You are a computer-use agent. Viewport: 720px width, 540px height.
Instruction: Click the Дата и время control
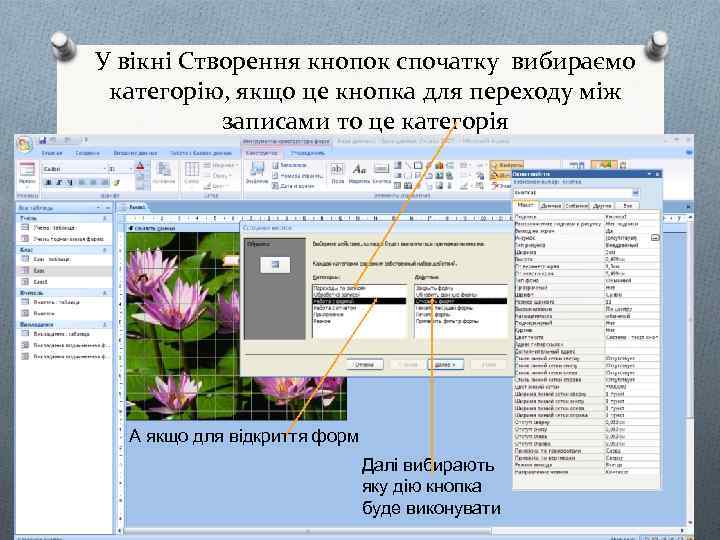293,186
